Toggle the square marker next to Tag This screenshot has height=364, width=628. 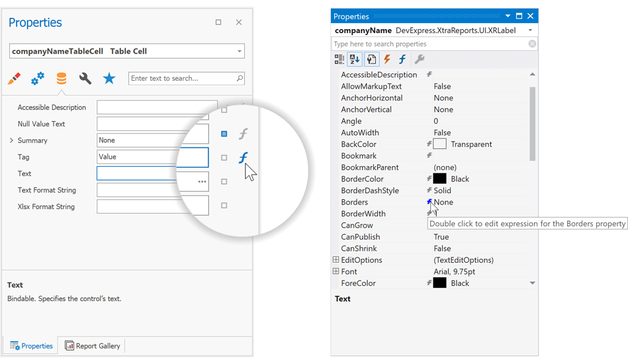[224, 158]
